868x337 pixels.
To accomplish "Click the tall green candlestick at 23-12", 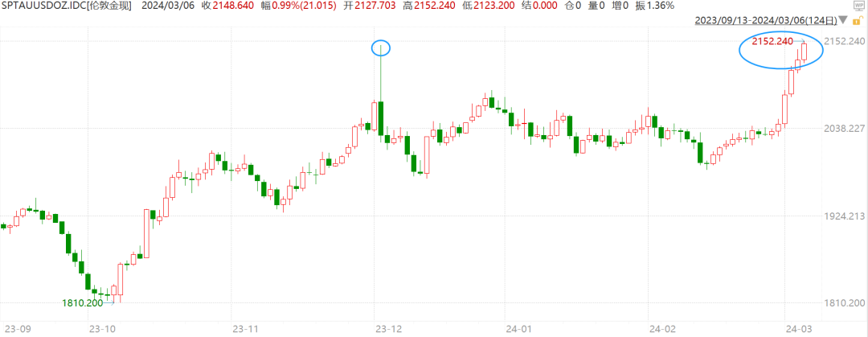I will point(381,118).
